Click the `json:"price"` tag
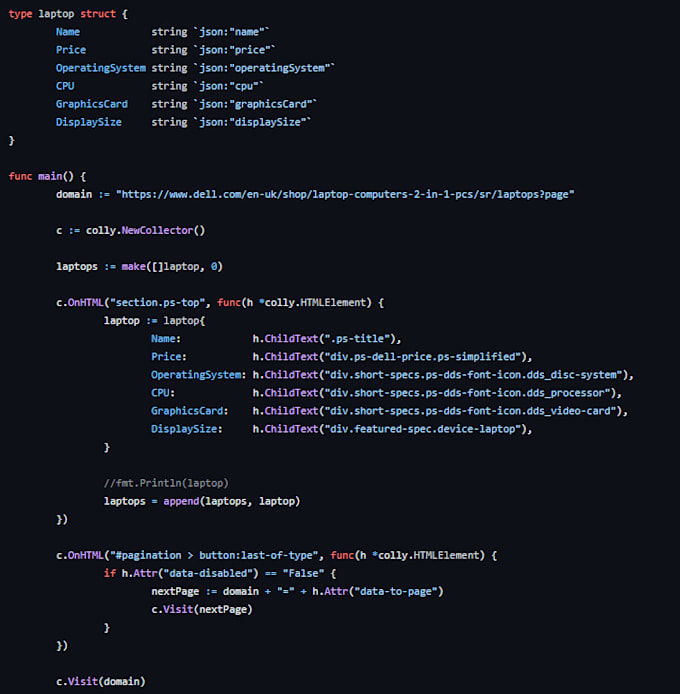This screenshot has width=680, height=694. point(234,50)
